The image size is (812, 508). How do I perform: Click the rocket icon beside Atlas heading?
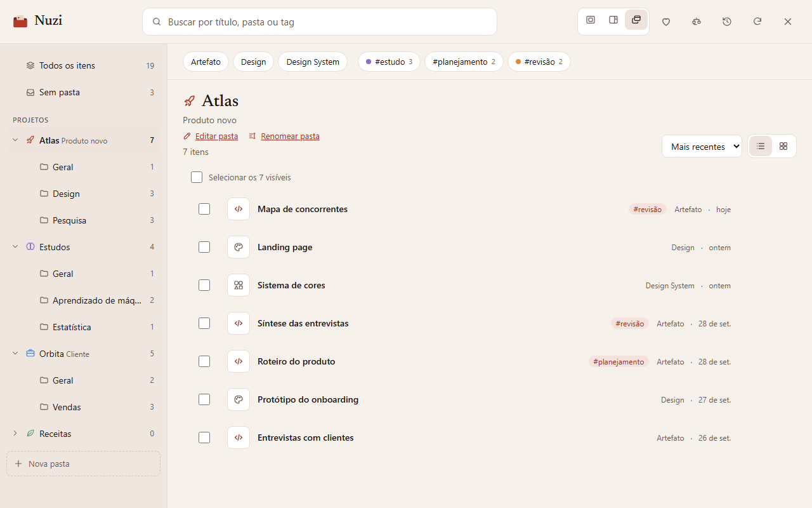pyautogui.click(x=189, y=101)
